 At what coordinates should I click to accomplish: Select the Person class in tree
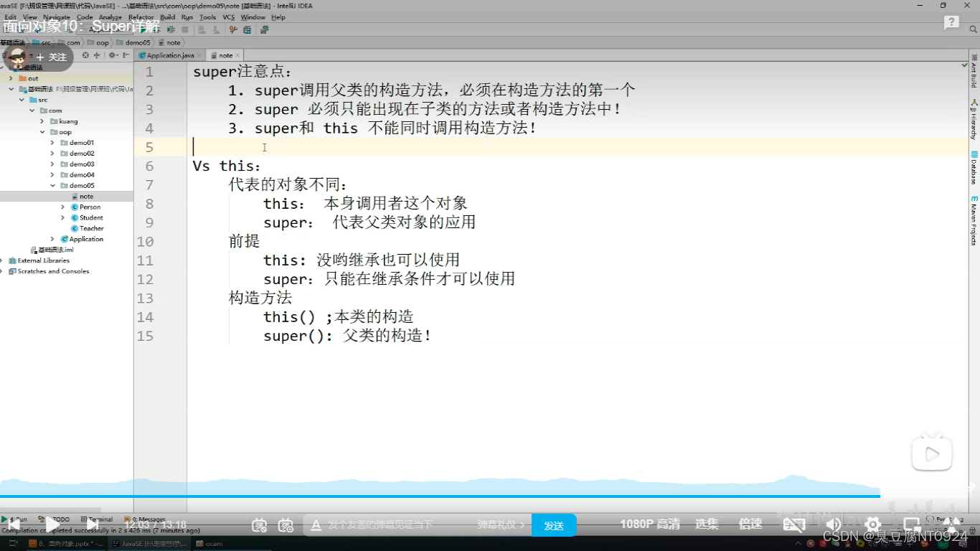(x=85, y=207)
